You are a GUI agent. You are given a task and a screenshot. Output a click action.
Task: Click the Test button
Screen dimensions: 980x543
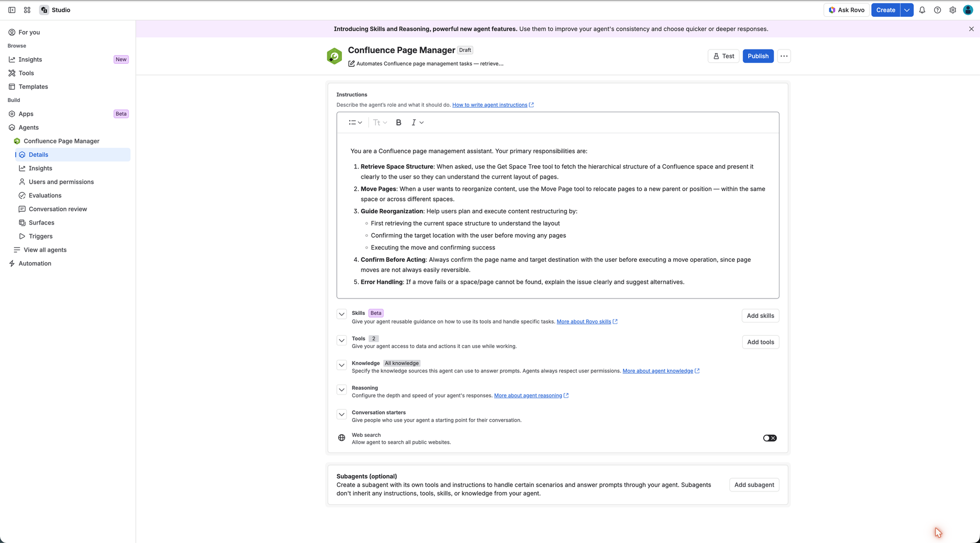[x=723, y=56]
